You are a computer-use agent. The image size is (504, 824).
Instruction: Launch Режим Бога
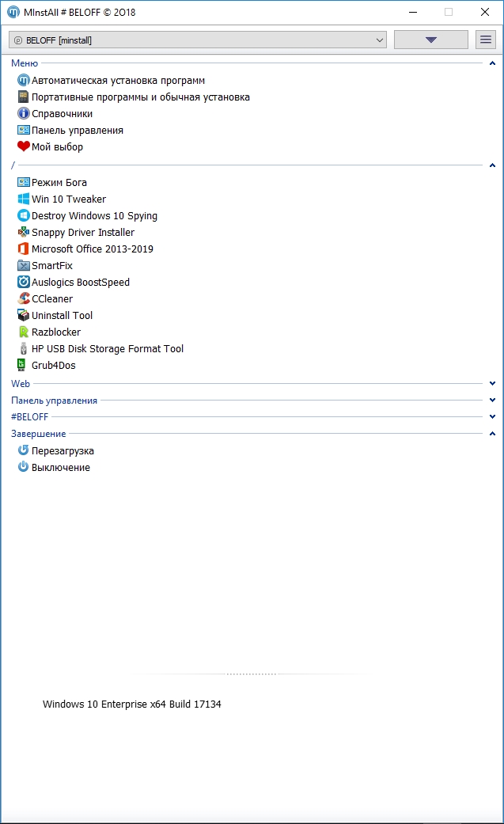(x=59, y=182)
